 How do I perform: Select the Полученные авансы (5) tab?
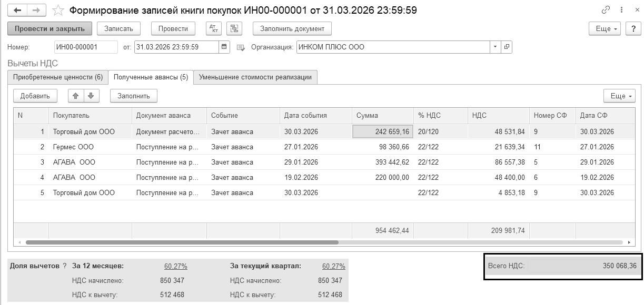pyautogui.click(x=151, y=77)
